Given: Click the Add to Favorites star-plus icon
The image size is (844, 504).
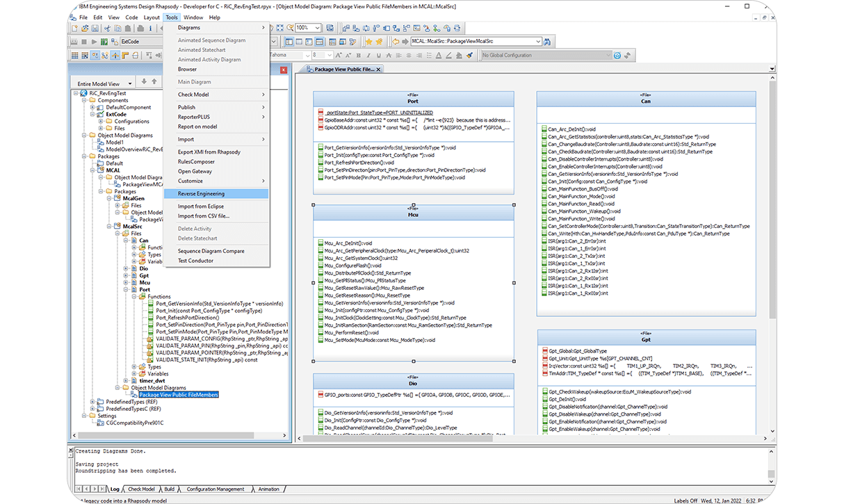Looking at the screenshot, I should point(379,42).
